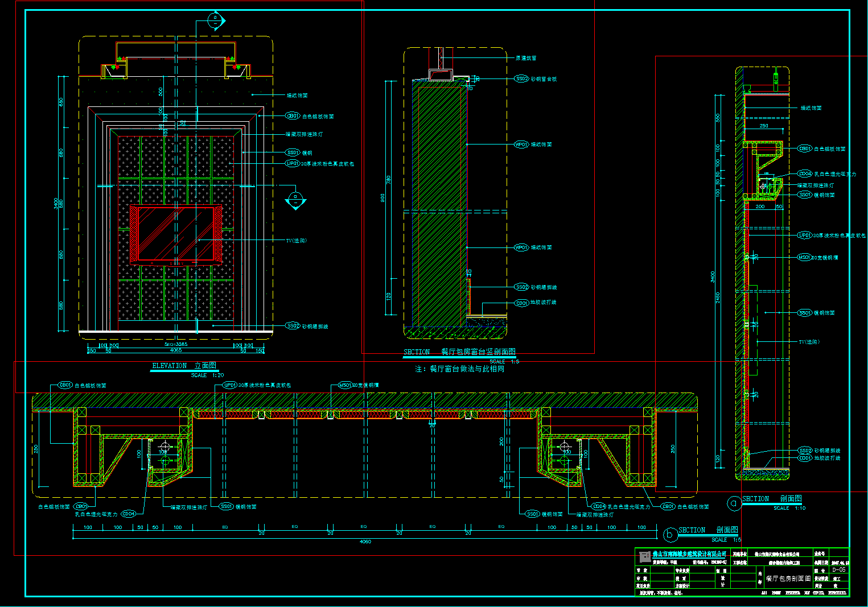
Task: Select the 餐厅包房窗台竖剖面图 section title
Action: point(479,352)
